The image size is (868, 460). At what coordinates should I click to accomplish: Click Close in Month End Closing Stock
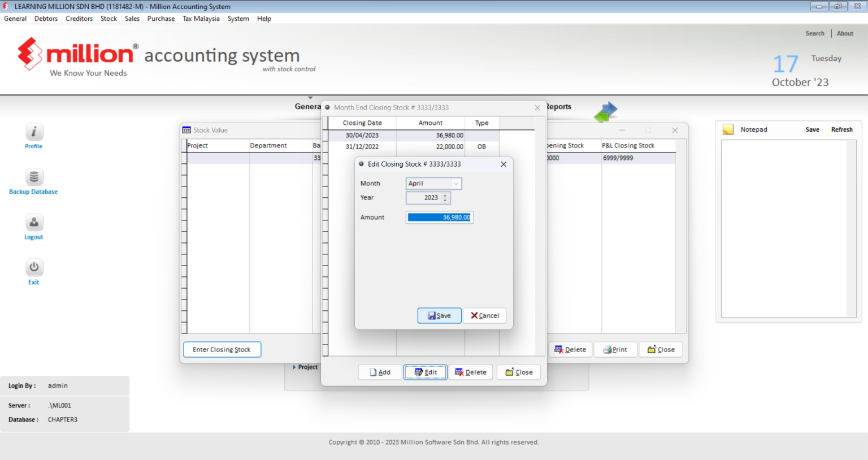[x=519, y=372]
